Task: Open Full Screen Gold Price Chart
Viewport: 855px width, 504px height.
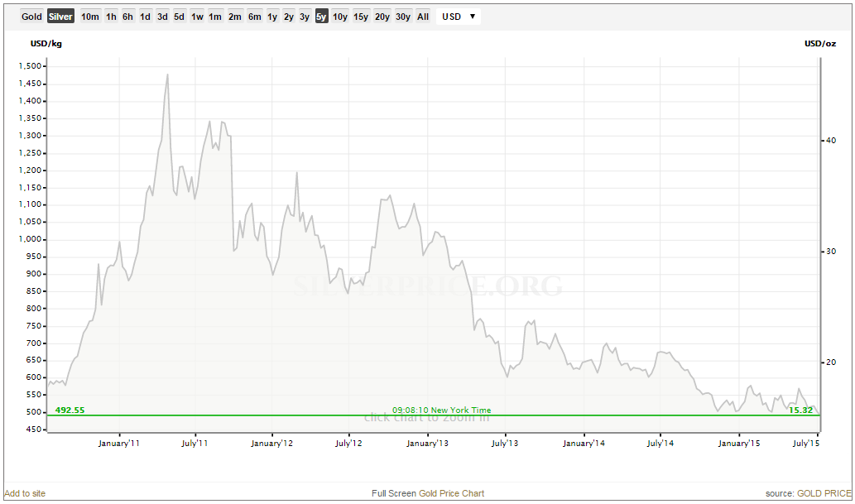Action: coord(428,493)
